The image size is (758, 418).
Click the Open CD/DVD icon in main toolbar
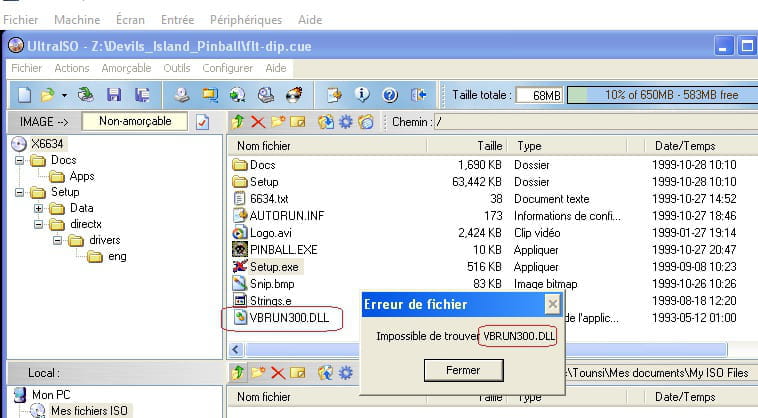tap(86, 95)
